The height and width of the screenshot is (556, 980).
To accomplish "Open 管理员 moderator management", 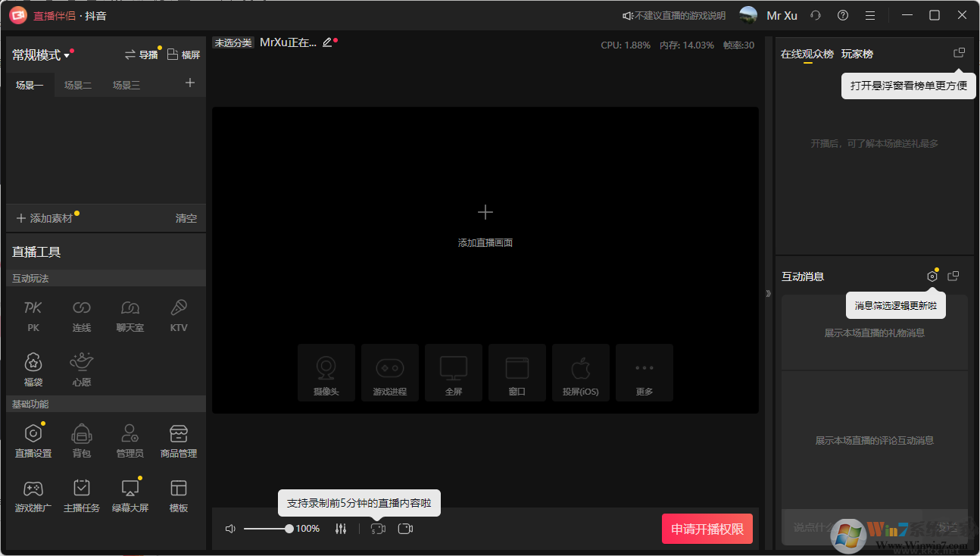I will 130,441.
